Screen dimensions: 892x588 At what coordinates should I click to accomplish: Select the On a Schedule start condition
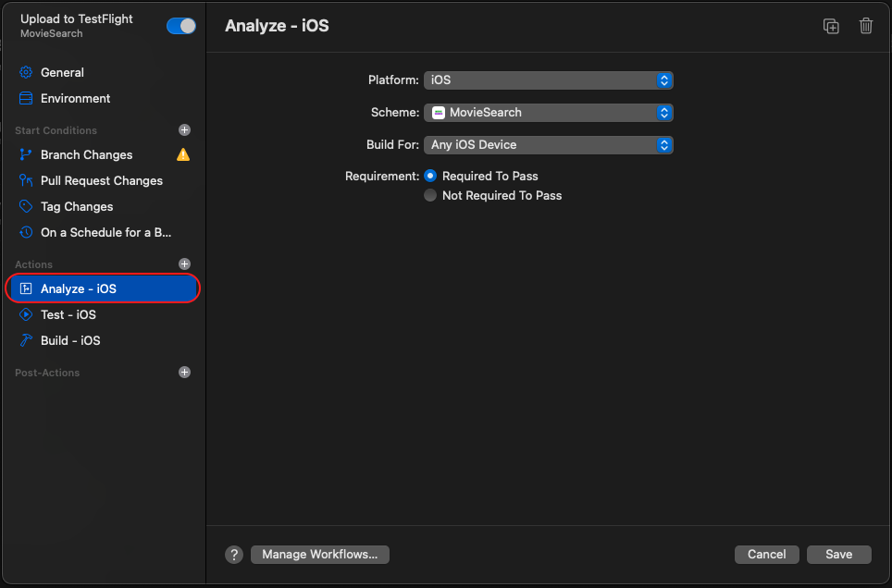pyautogui.click(x=104, y=233)
